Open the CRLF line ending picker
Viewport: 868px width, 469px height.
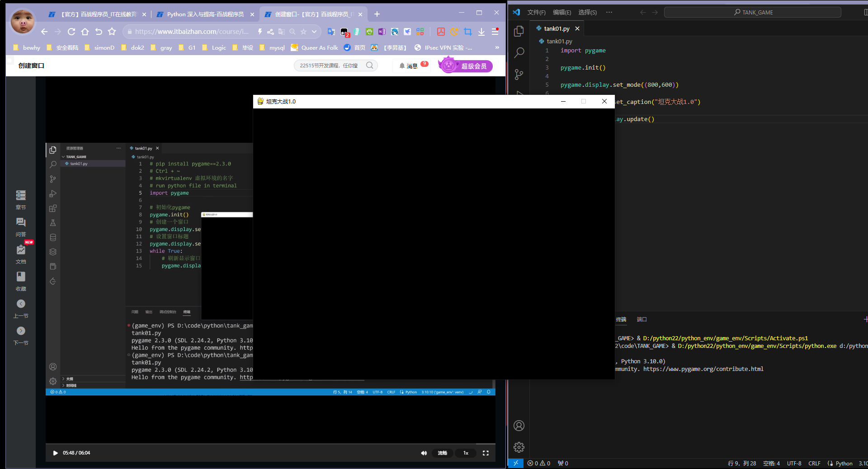tap(814, 463)
